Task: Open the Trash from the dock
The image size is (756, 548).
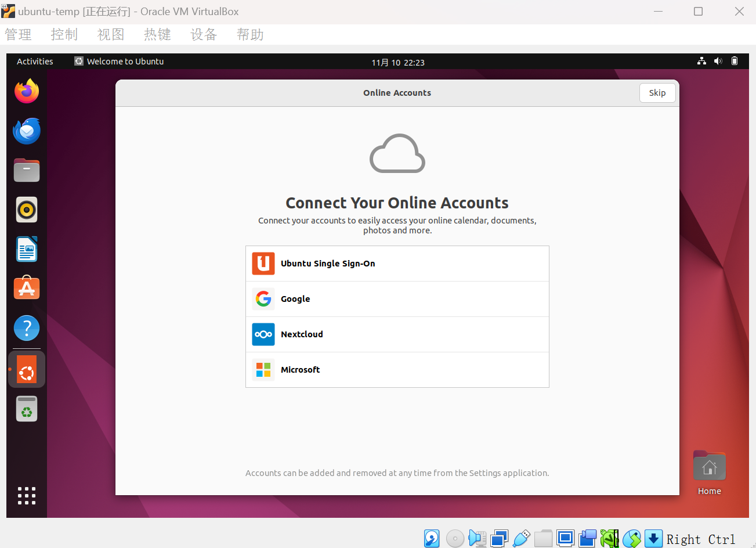Action: [x=27, y=409]
